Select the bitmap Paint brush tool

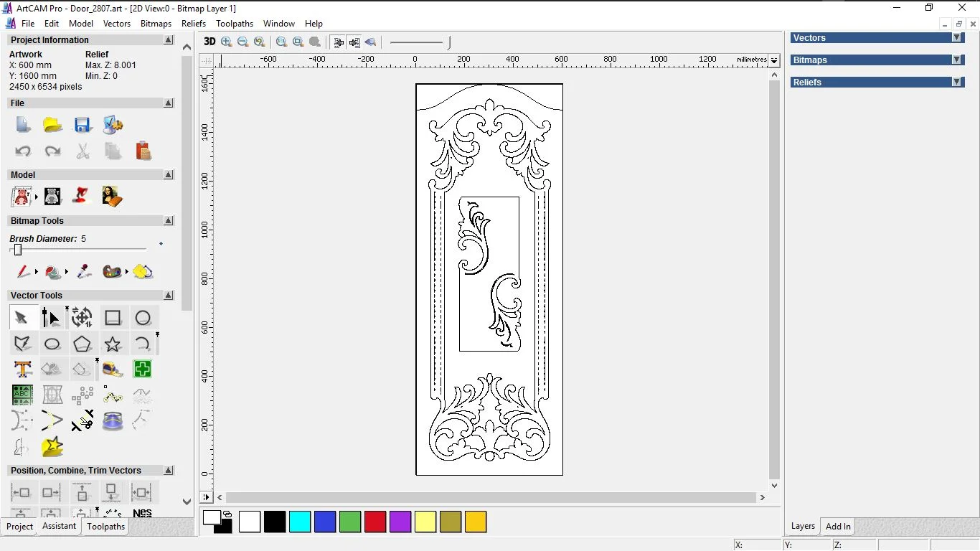coord(22,272)
